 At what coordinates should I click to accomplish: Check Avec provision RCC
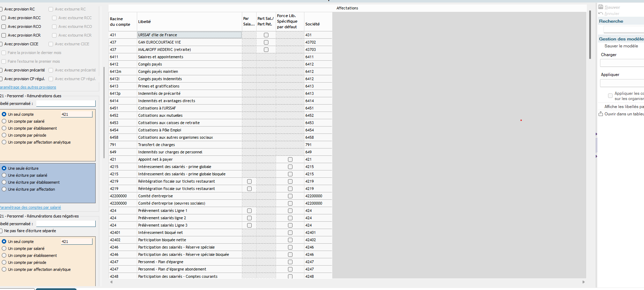[4, 18]
